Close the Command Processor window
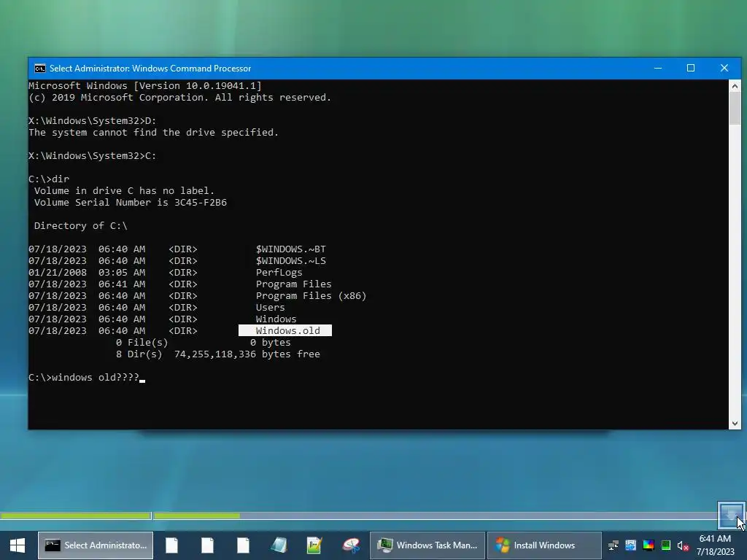 pos(724,68)
